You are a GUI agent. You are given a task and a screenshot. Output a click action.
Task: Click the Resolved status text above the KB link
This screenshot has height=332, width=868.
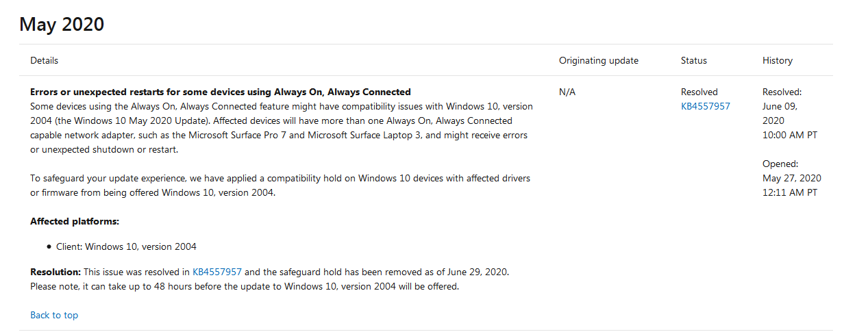(699, 92)
